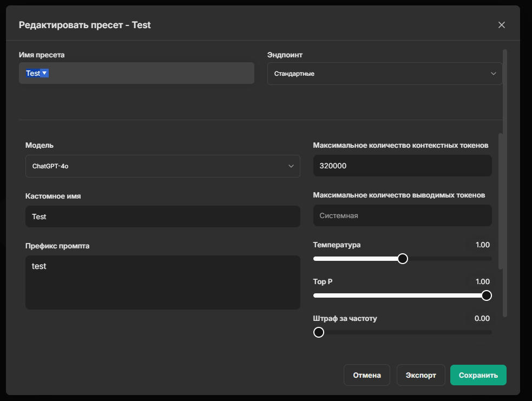Click the Штраф за частоту value 0.00
The width and height of the screenshot is (532, 401).
(482, 319)
